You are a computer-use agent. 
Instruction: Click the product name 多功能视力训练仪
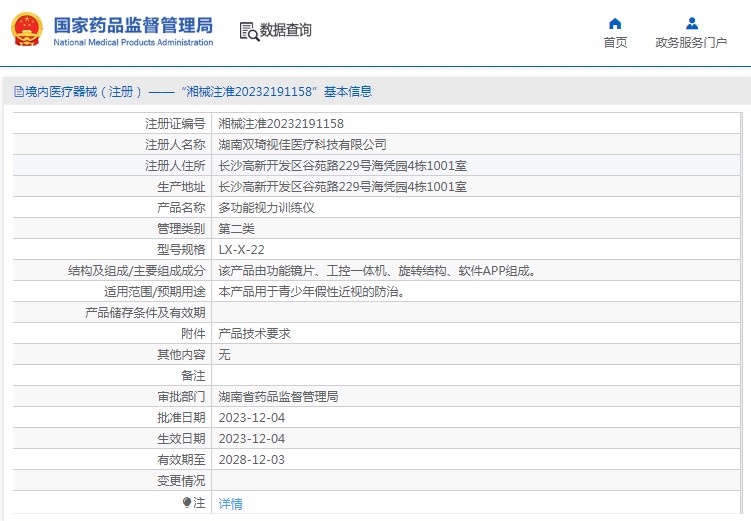point(266,208)
